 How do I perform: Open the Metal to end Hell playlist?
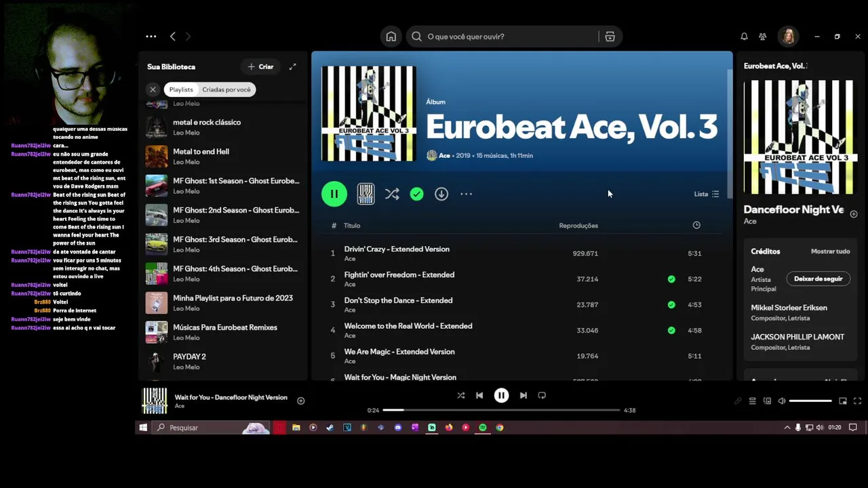click(x=224, y=157)
